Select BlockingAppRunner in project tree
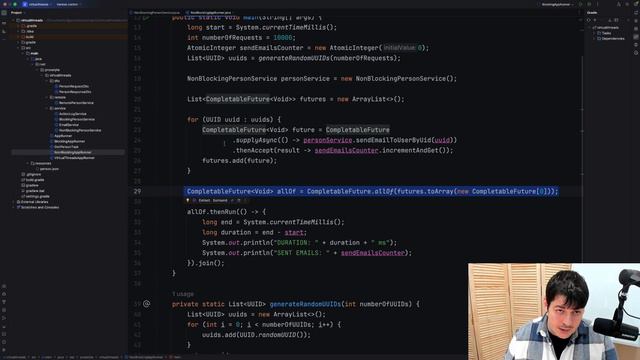The width and height of the screenshot is (640, 360). (x=68, y=141)
